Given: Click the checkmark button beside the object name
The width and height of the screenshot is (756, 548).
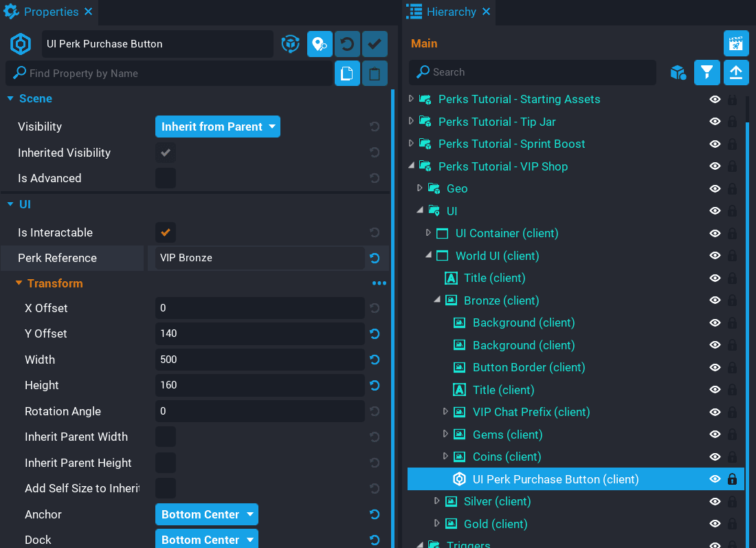Looking at the screenshot, I should [375, 44].
